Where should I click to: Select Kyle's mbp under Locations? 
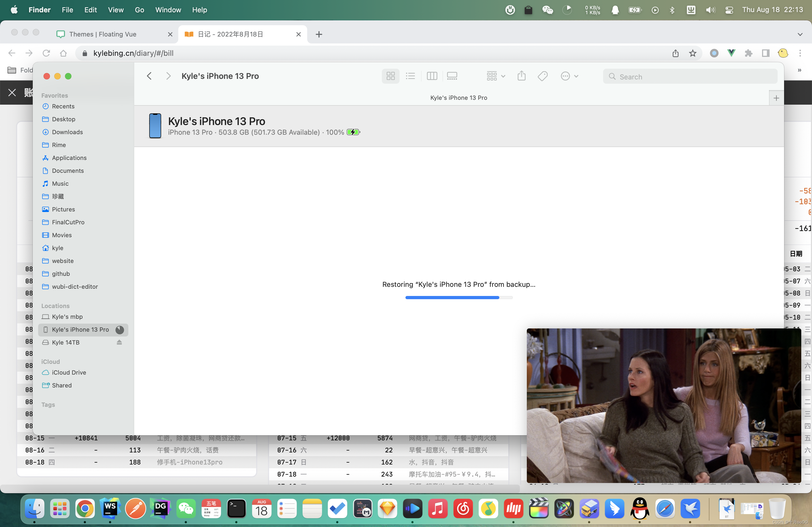tap(67, 317)
